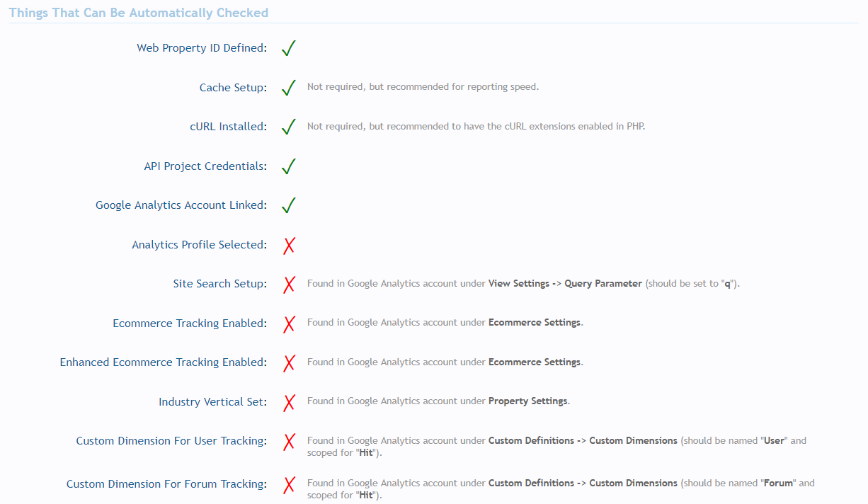Click red X for Enhanced Ecommerce Tracking Enabled
Image resolution: width=868 pixels, height=504 pixels.
point(289,363)
